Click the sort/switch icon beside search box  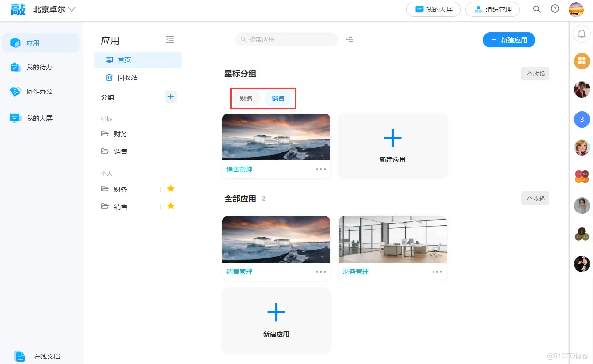click(x=349, y=39)
